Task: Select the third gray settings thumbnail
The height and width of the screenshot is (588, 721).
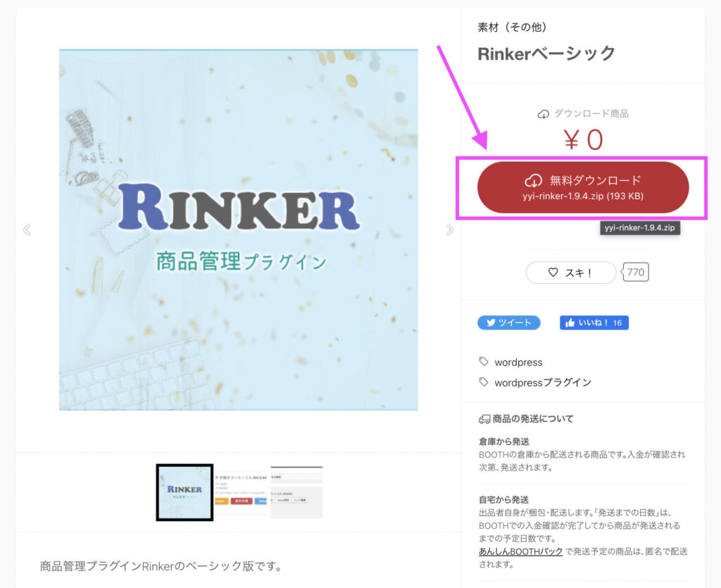Action: click(x=296, y=492)
